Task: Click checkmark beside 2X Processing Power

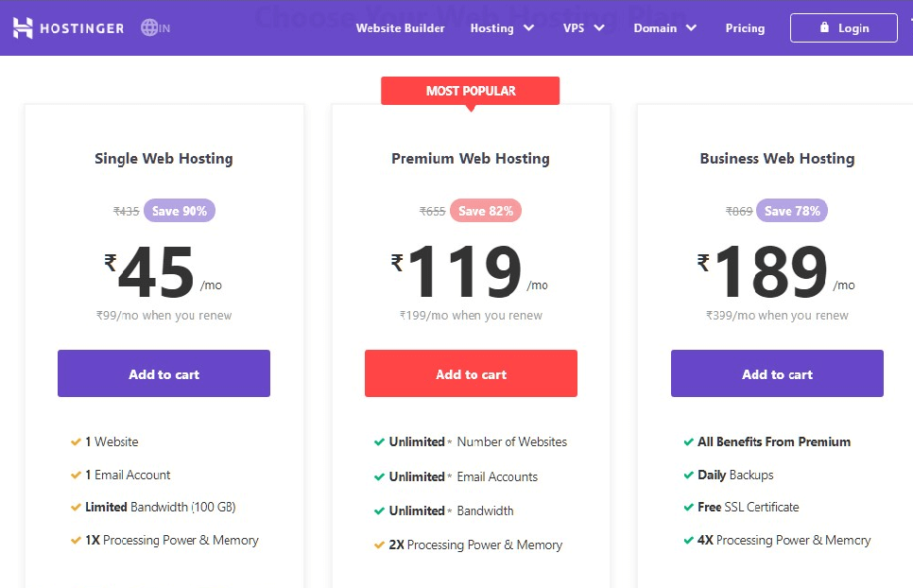Action: 379,545
